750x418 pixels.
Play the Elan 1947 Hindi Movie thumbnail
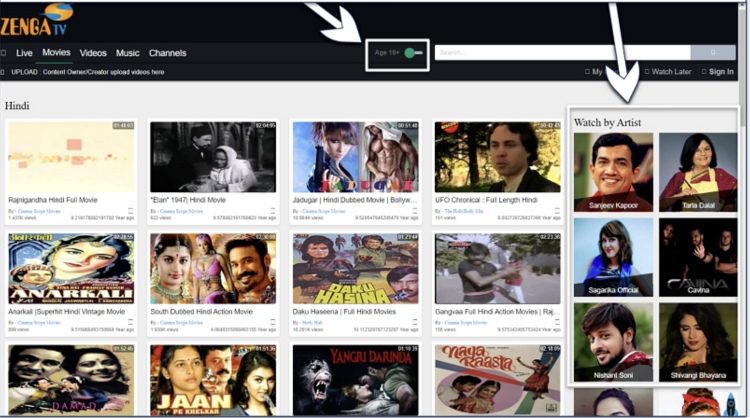(213, 157)
